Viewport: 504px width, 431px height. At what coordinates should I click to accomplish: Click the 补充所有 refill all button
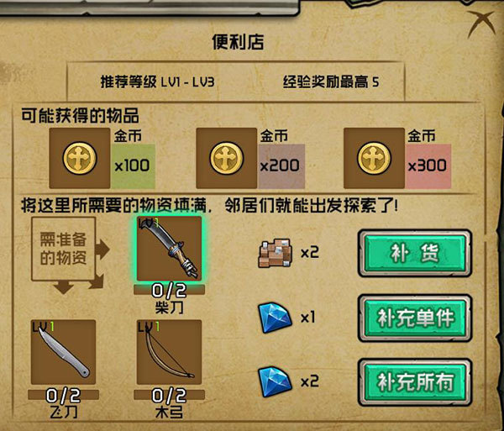tap(415, 382)
